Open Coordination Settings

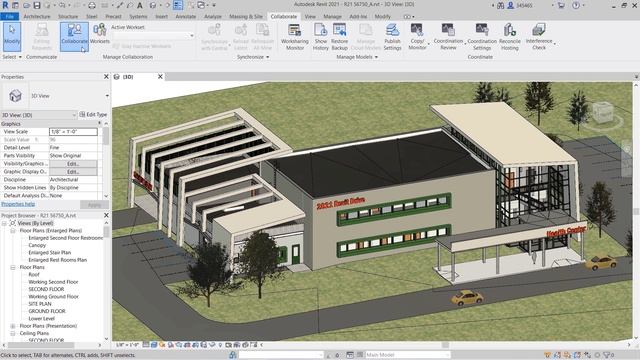coord(482,37)
